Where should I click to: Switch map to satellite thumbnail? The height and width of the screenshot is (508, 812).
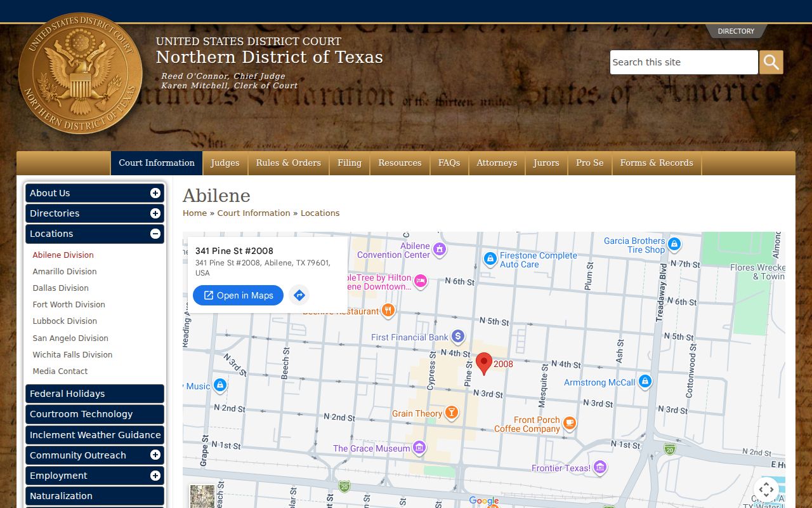pos(202,496)
